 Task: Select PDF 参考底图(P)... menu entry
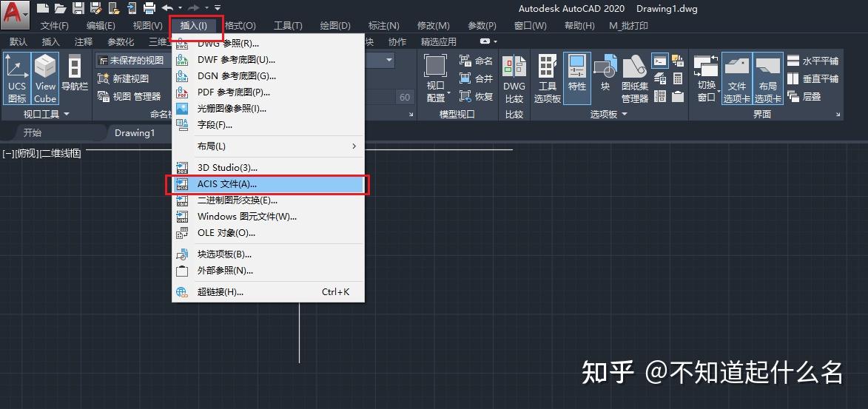click(268, 92)
